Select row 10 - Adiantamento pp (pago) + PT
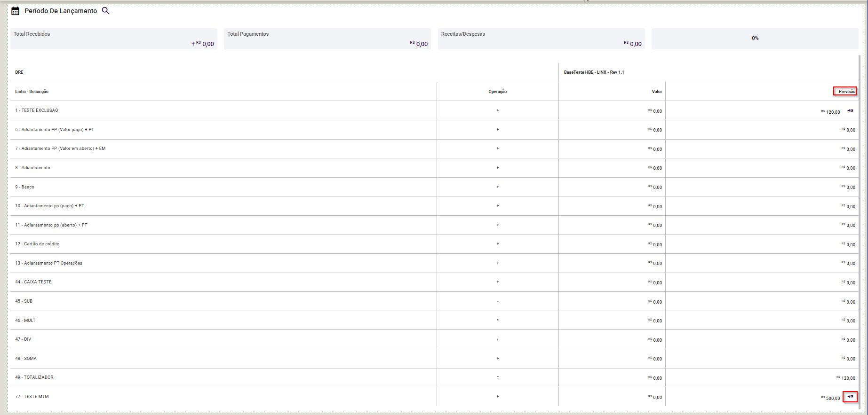 435,206
